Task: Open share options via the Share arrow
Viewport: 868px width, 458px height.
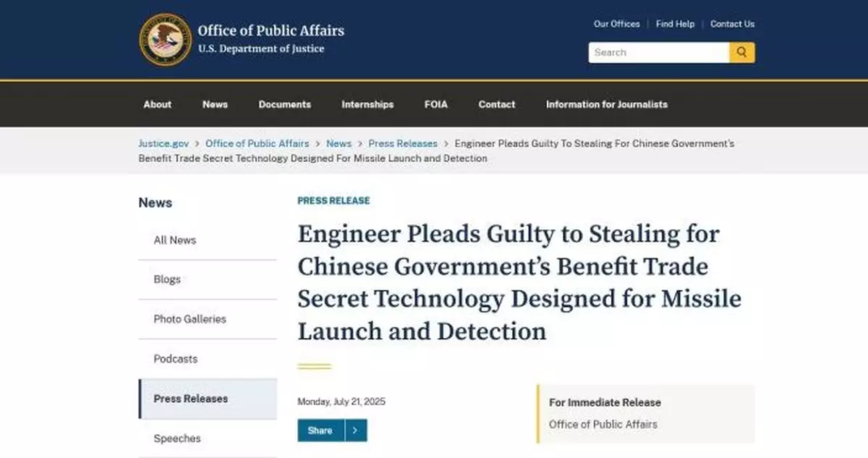Action: click(x=354, y=430)
